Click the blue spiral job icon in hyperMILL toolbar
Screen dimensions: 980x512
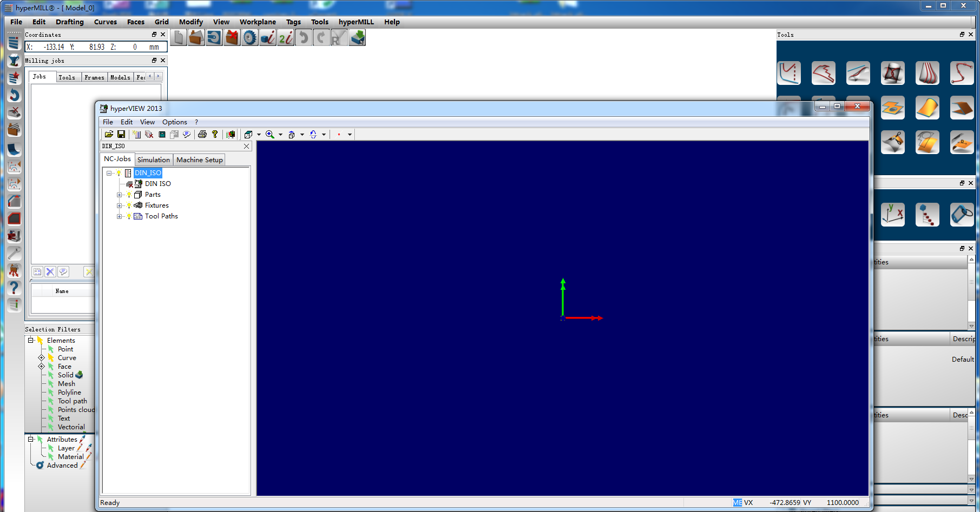[x=214, y=38]
